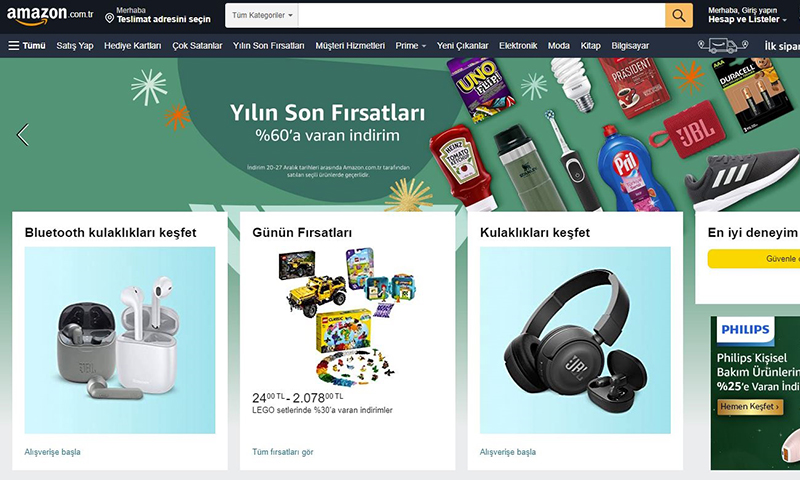
Task: Click the yellow Güvenle sign-in button
Action: click(754, 259)
